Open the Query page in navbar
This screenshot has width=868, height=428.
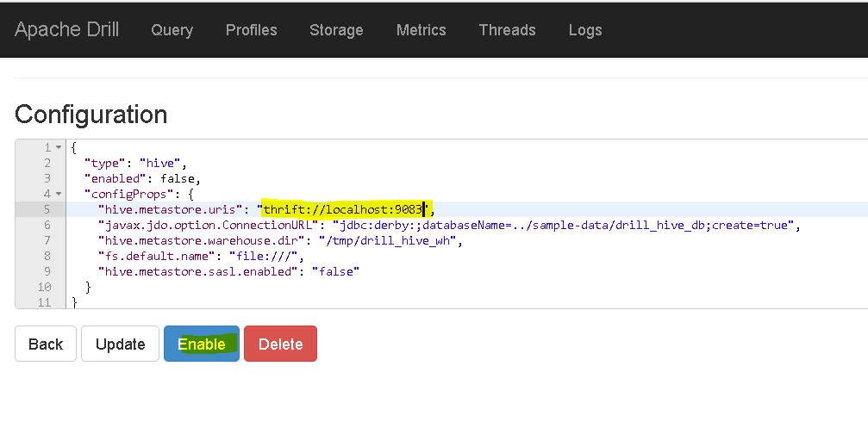click(172, 30)
